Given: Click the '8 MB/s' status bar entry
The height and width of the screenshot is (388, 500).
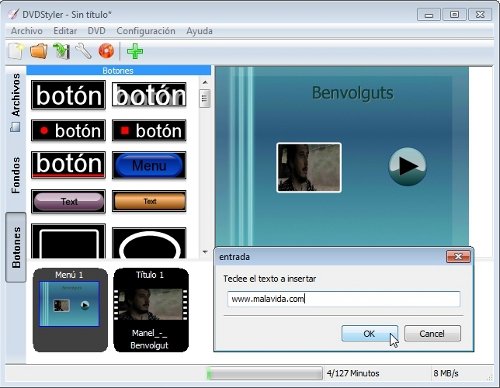Looking at the screenshot, I should tap(446, 373).
